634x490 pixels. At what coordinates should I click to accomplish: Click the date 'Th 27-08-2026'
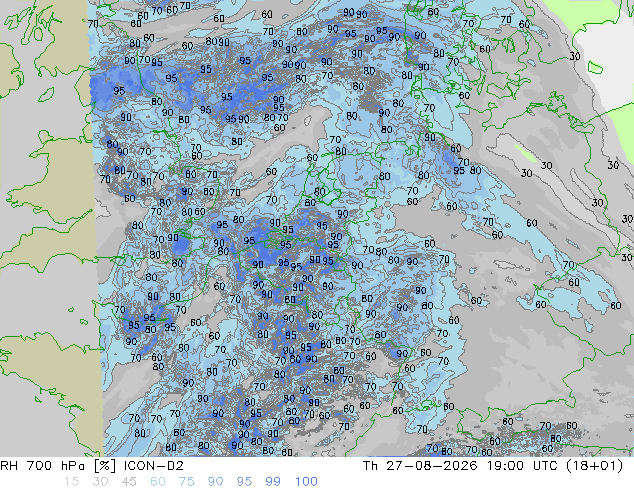pyautogui.click(x=420, y=466)
